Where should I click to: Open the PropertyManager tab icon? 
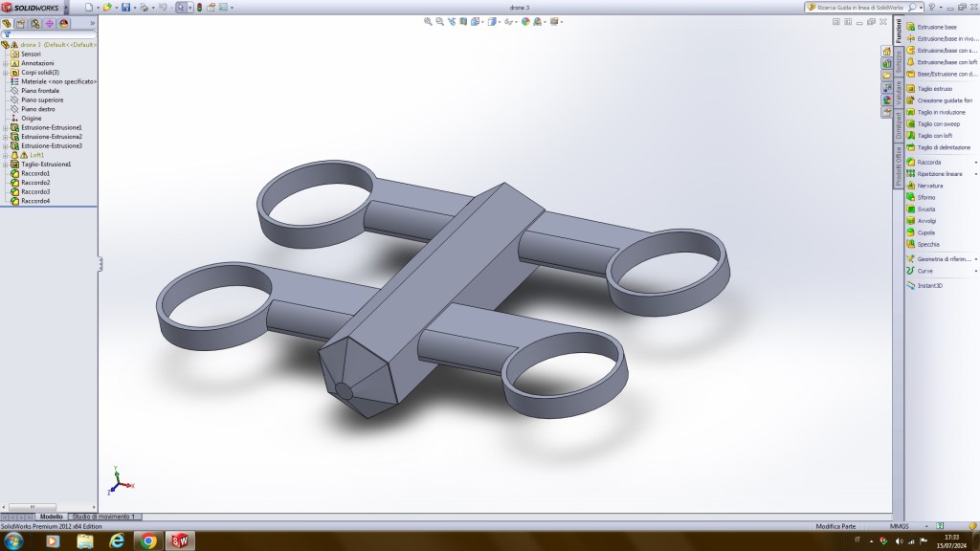pyautogui.click(x=20, y=23)
